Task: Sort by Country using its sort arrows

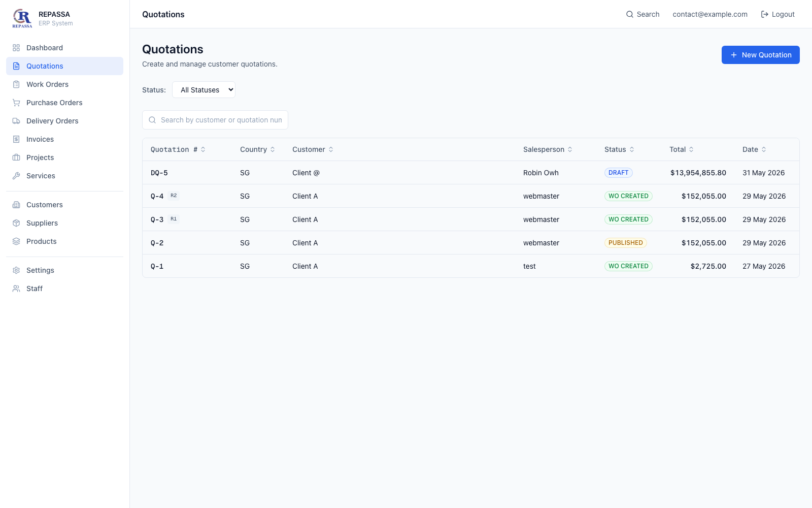Action: point(273,149)
